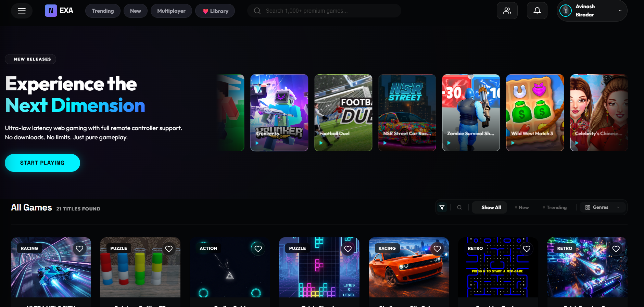This screenshot has height=307, width=644.
Task: Open the hamburger menu
Action: coord(22,11)
